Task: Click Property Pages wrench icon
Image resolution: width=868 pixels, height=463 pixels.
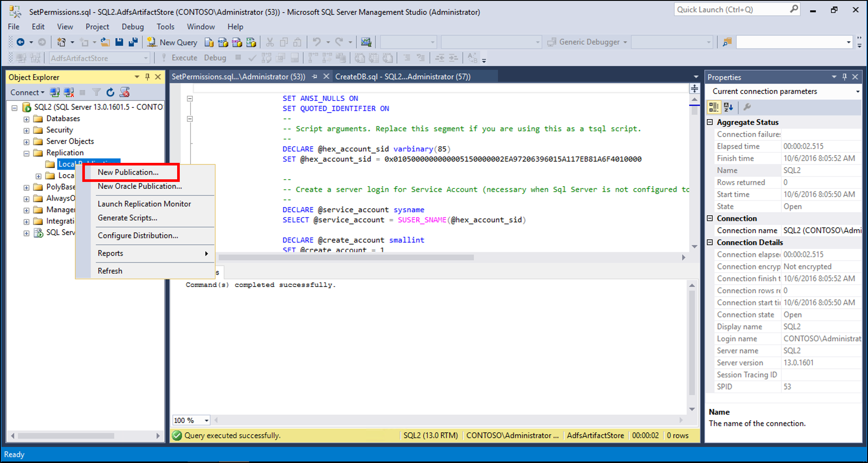Action: (x=747, y=107)
